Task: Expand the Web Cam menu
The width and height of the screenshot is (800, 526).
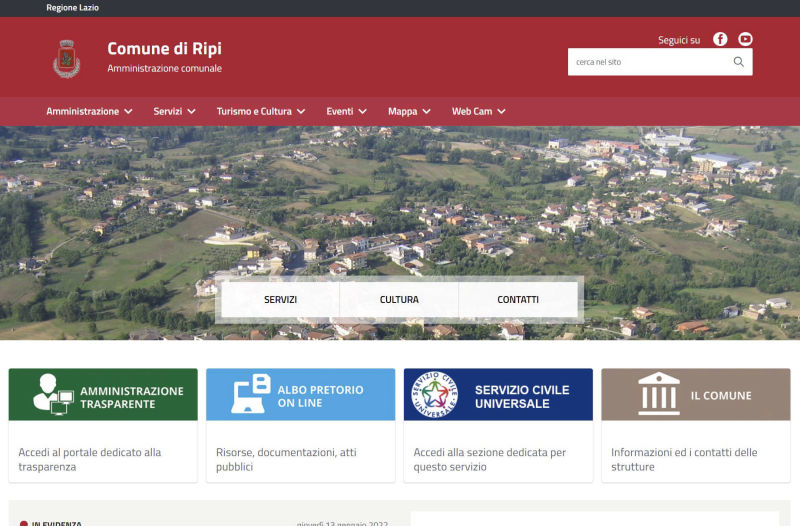Action: (479, 111)
